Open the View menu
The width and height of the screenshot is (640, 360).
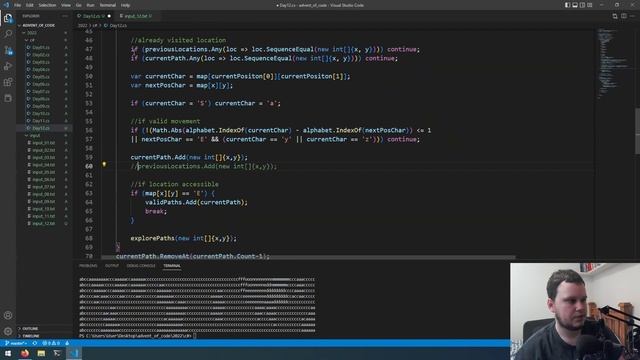click(x=66, y=5)
